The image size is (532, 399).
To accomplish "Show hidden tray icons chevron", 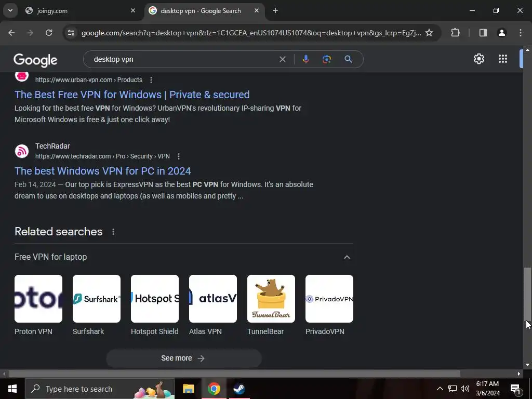I will [x=440, y=389].
